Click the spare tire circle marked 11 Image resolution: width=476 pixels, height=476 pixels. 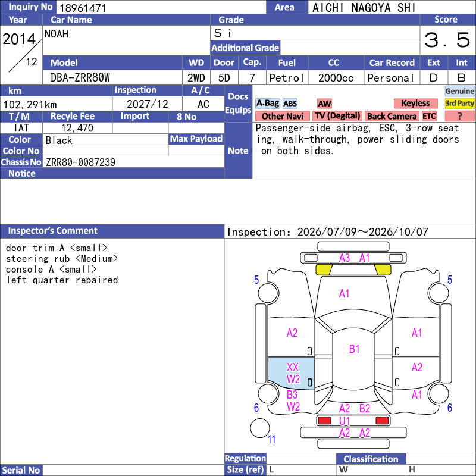(x=260, y=428)
